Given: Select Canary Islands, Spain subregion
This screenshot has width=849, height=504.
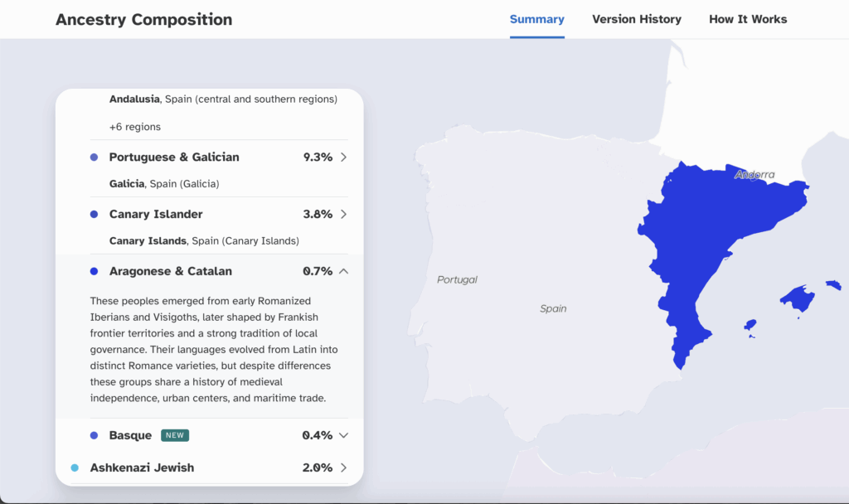Looking at the screenshot, I should [204, 240].
